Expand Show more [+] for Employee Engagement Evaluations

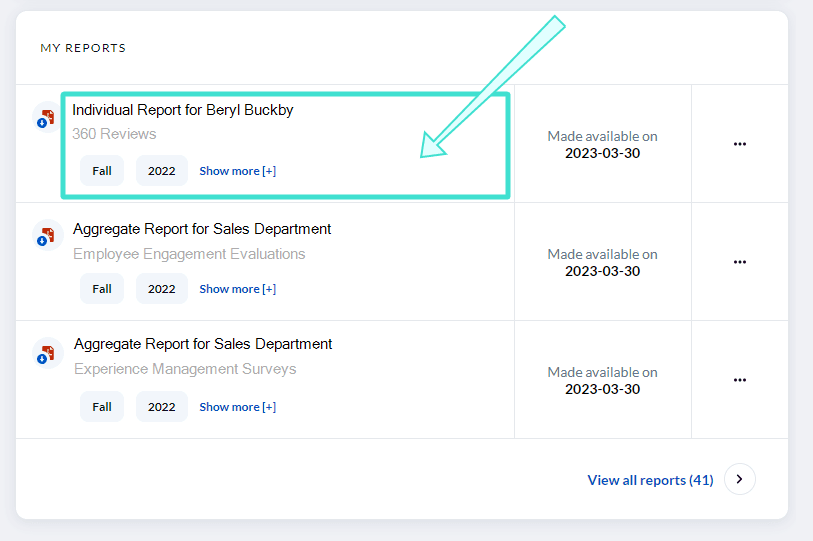coord(237,289)
